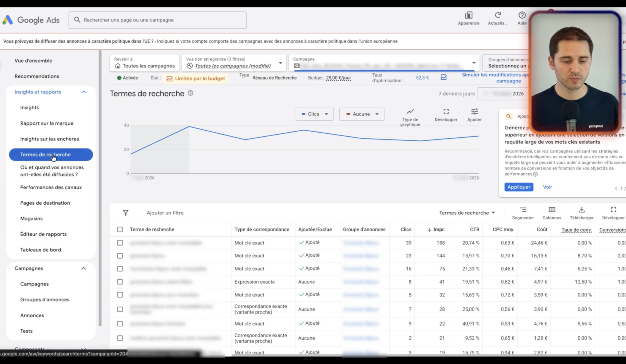Check the row with 22 impressions
Image resolution: width=626 pixels, height=364 pixels.
tap(120, 323)
